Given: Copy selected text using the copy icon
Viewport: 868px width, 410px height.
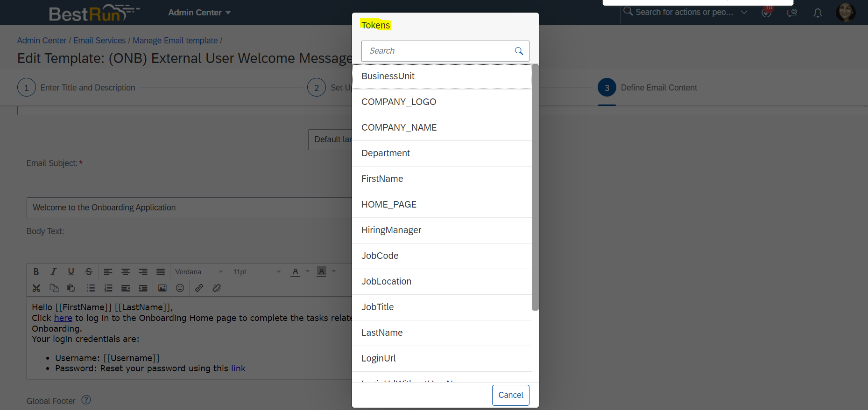Looking at the screenshot, I should [54, 288].
